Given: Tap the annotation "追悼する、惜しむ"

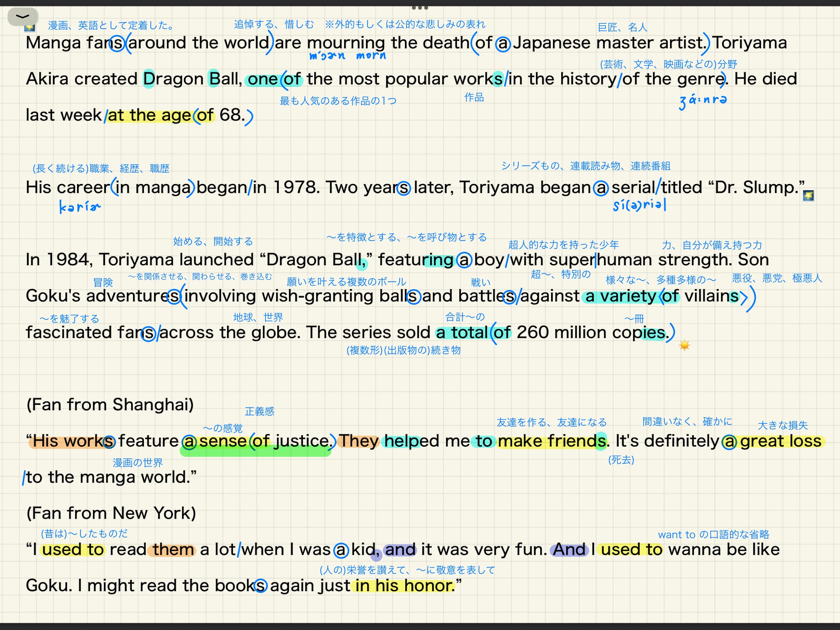Looking at the screenshot, I should point(274,24).
